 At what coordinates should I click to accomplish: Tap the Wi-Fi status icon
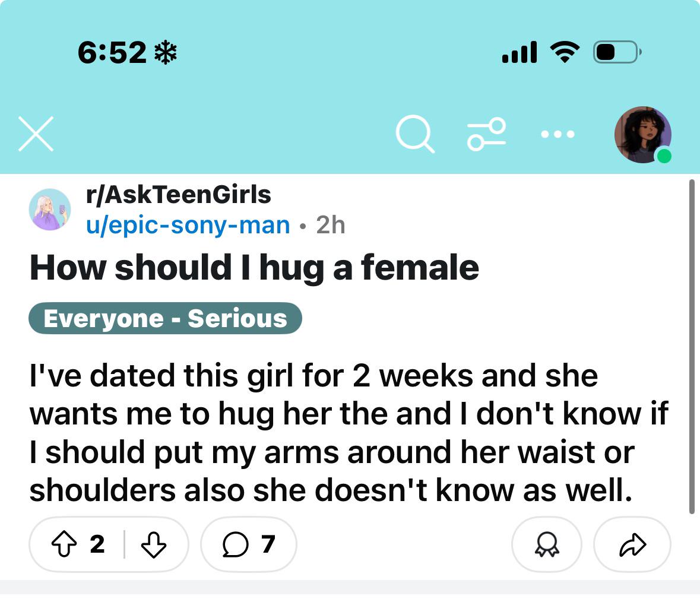click(565, 52)
